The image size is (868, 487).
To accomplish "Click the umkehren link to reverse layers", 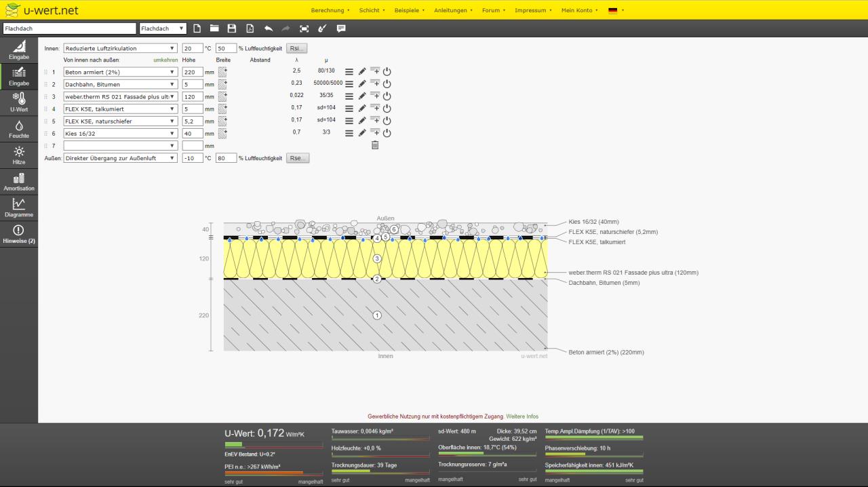I will coord(165,60).
